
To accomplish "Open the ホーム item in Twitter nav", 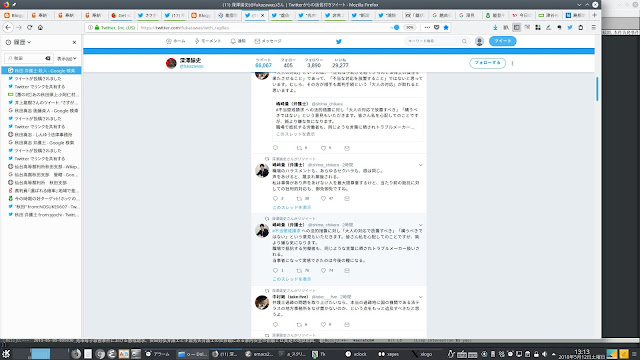I will (x=176, y=41).
